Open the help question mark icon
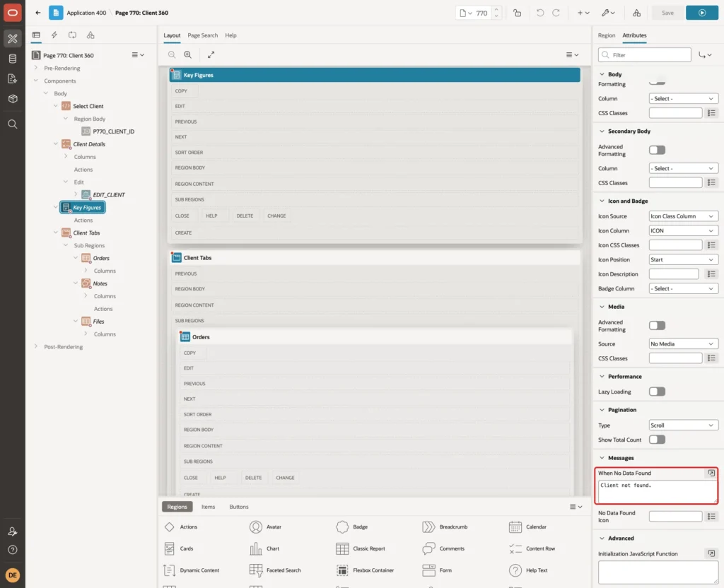Viewport: 724px width, 588px height. [x=13, y=550]
